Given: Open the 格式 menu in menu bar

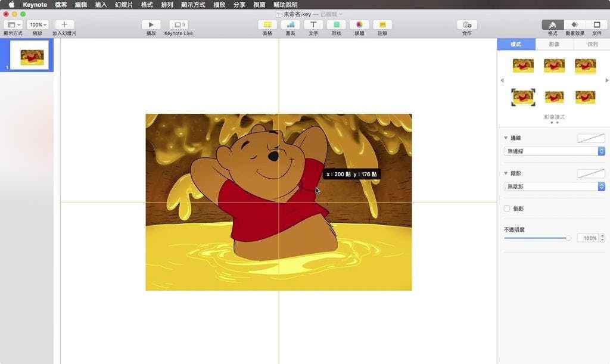Looking at the screenshot, I should [147, 5].
